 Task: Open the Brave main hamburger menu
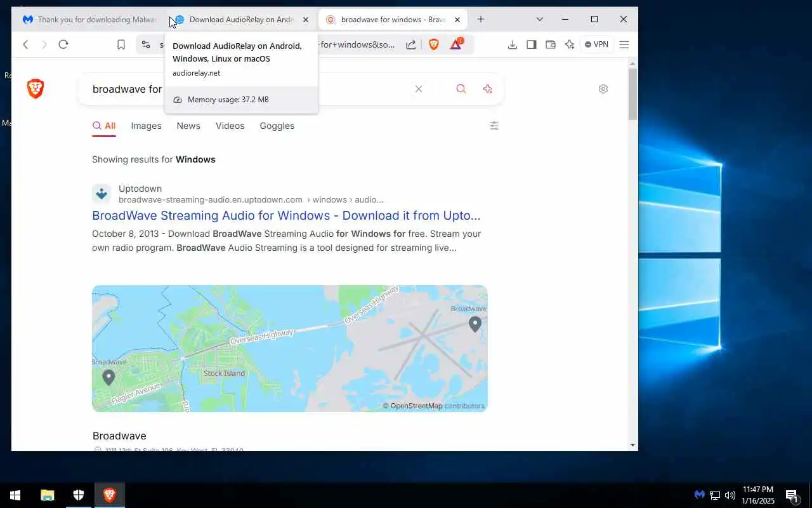(x=624, y=44)
